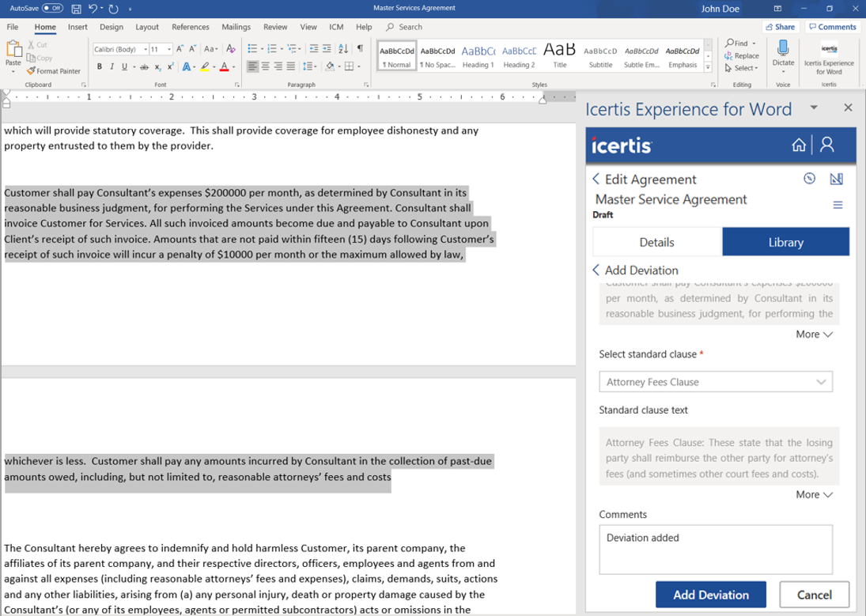
Task: Open the Mailings ribbon tab
Action: click(236, 27)
